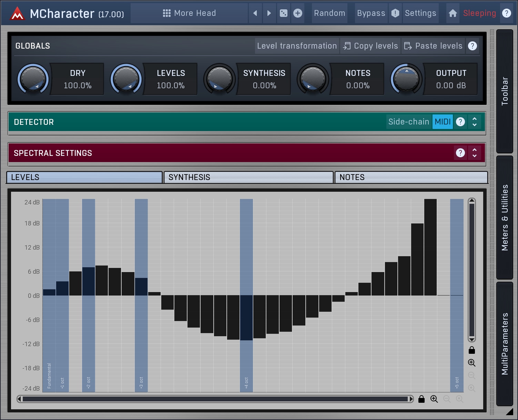
Task: Lock the horizontal zoom scrollbar
Action: [x=421, y=399]
